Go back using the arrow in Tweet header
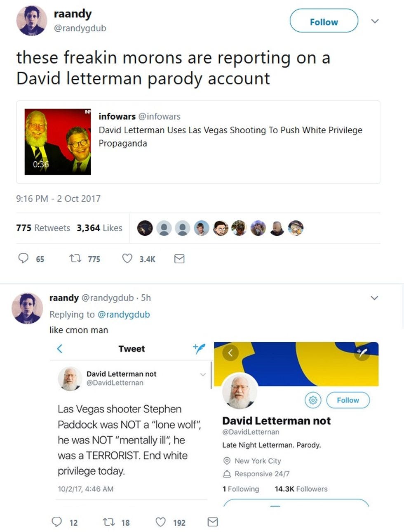 coord(60,349)
